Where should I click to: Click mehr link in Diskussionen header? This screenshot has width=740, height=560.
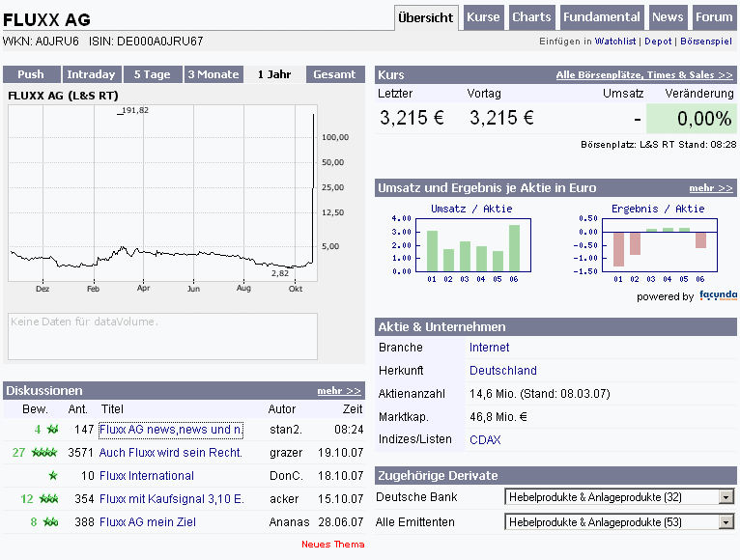[339, 391]
